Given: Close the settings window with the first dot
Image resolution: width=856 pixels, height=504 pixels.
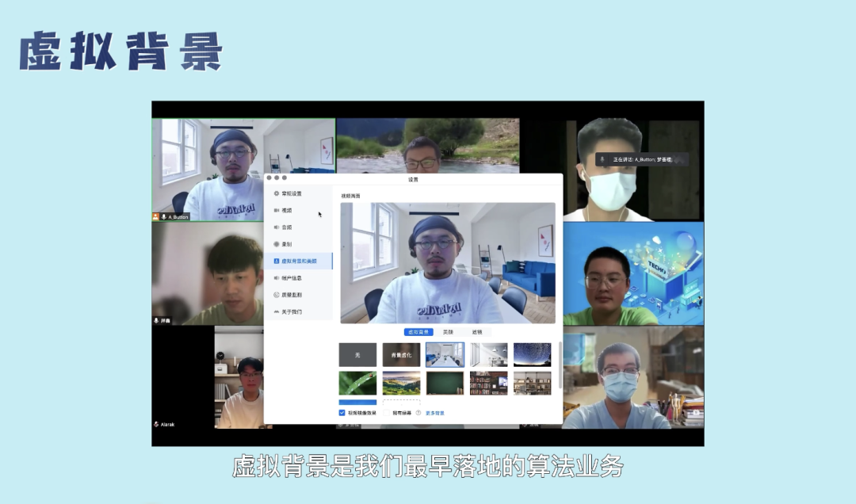Looking at the screenshot, I should 269,178.
